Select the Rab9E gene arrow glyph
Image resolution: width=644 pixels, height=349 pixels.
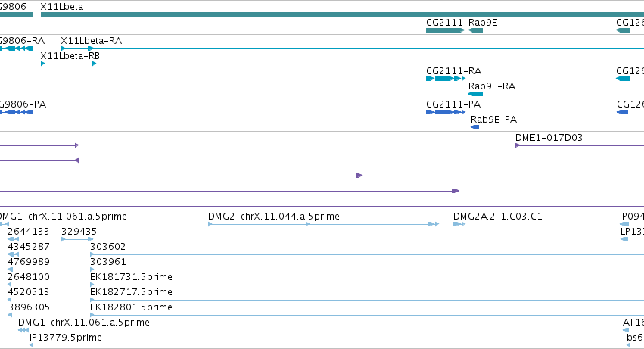pyautogui.click(x=475, y=30)
